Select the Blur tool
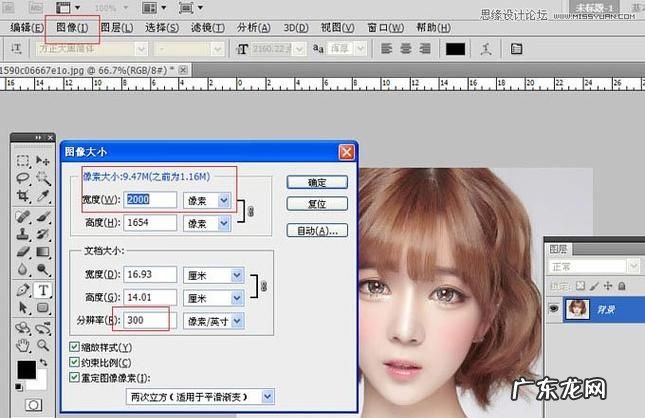 click(23, 269)
